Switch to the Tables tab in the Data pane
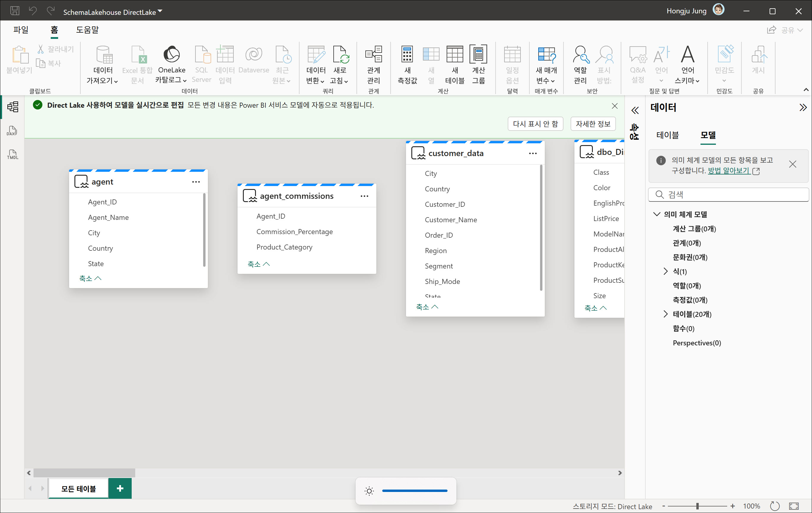Viewport: 812px width, 513px height. tap(667, 135)
